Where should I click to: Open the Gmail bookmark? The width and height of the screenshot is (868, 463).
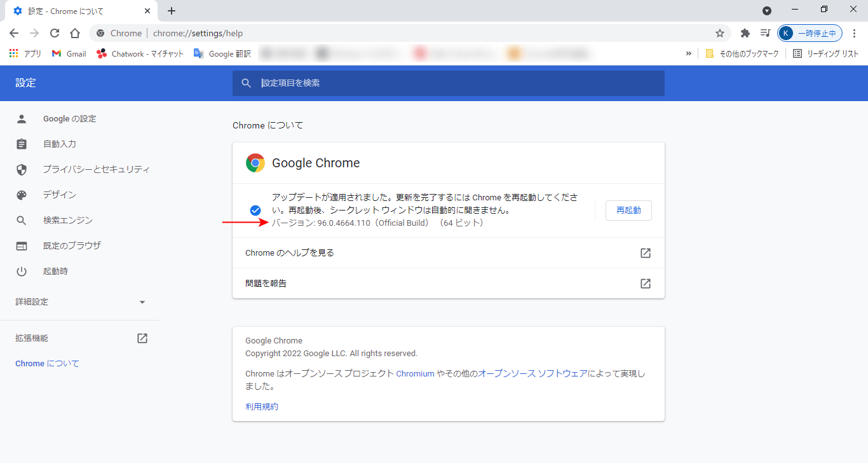point(69,53)
